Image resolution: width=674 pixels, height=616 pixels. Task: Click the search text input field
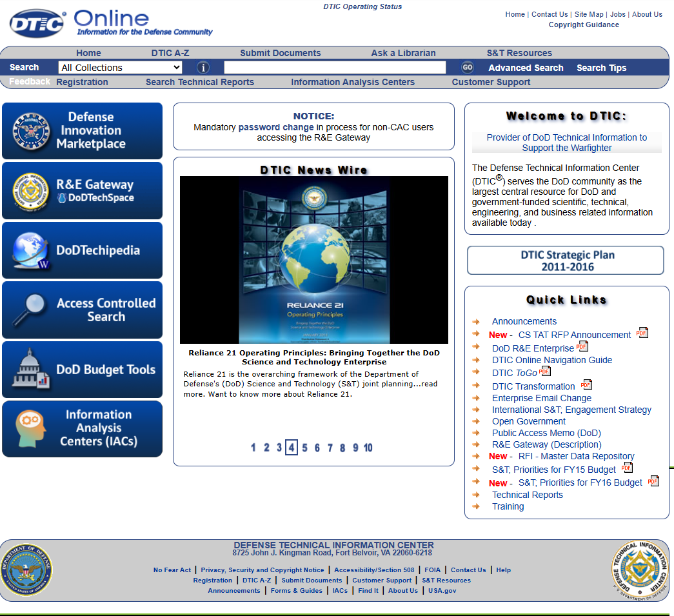(x=335, y=68)
